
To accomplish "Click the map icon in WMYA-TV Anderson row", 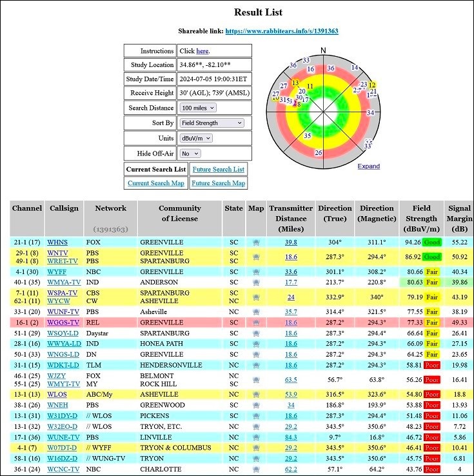I will click(x=256, y=283).
